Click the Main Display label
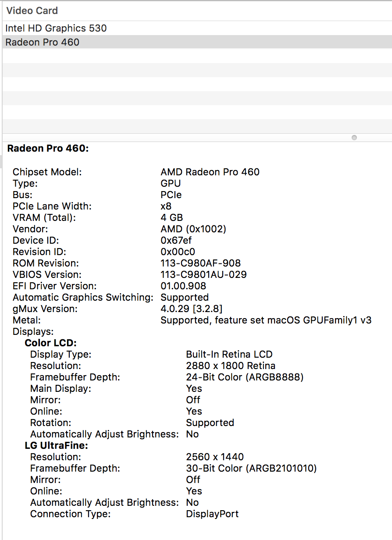Image resolution: width=392 pixels, height=540 pixels. coord(61,388)
